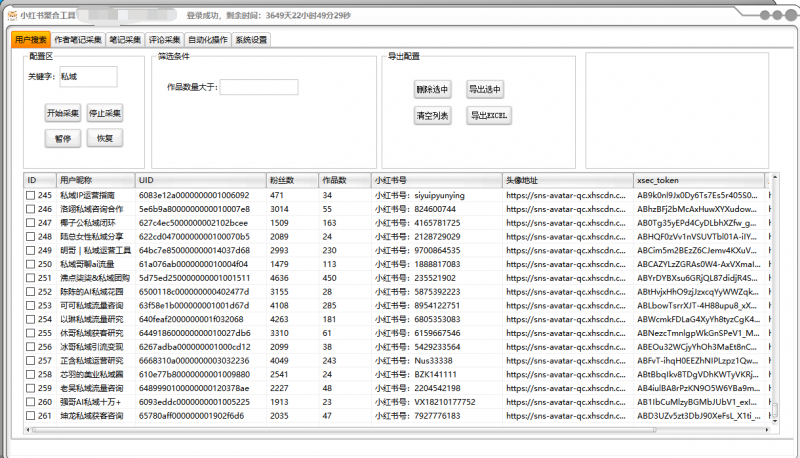Resume with the 恢复 button
The image size is (800, 458).
pos(105,138)
